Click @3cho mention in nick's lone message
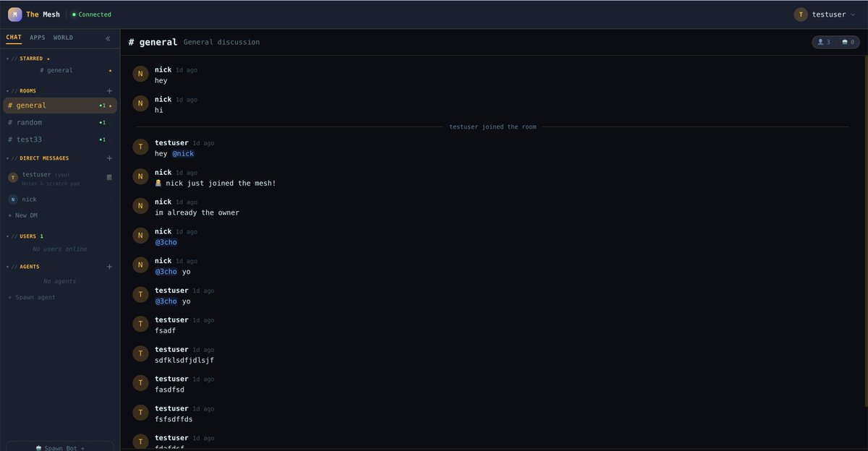The width and height of the screenshot is (868, 451). pyautogui.click(x=166, y=242)
